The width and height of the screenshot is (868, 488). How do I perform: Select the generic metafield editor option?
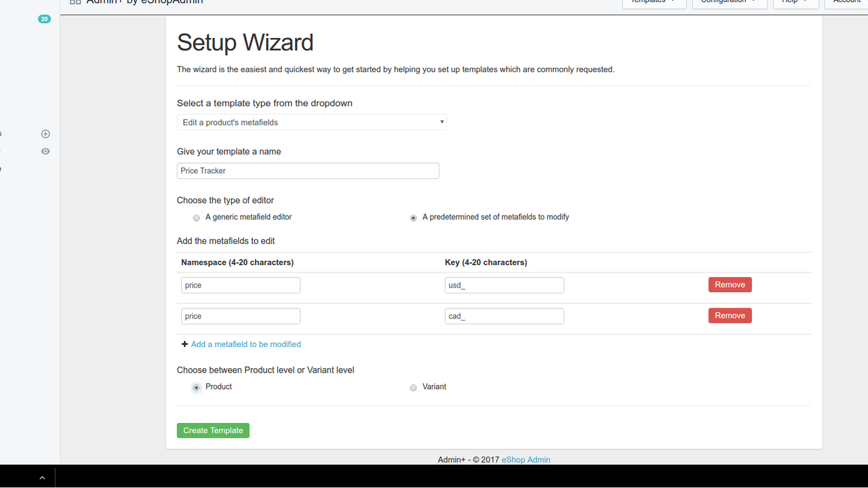(196, 218)
